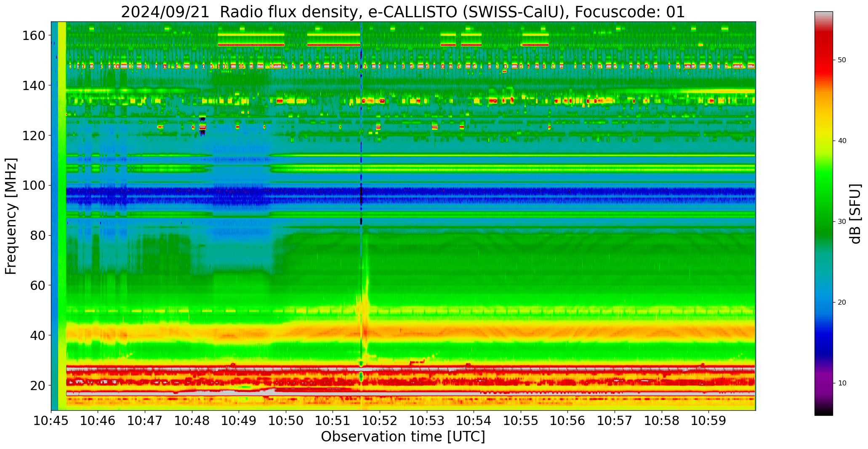Click the colorbar tick label 10
The width and height of the screenshot is (868, 449).
tap(842, 383)
